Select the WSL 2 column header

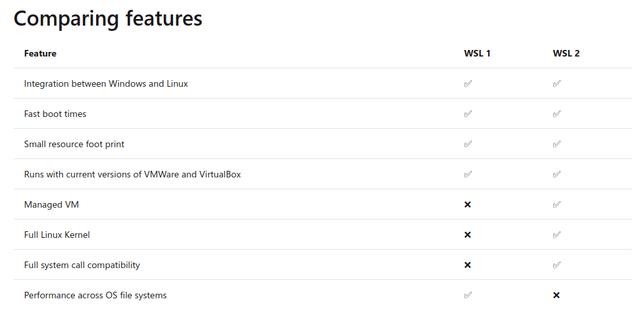pyautogui.click(x=566, y=53)
